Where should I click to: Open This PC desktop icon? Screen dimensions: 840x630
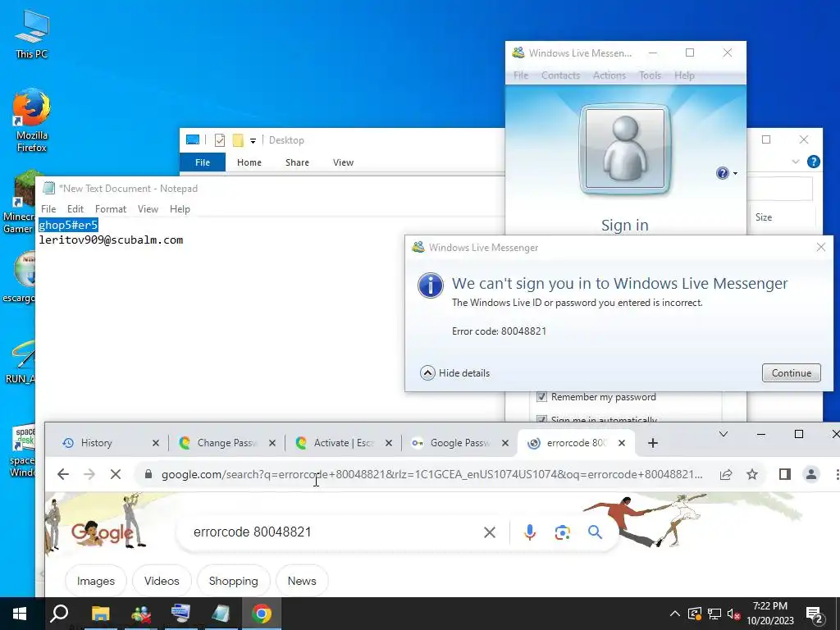tap(32, 34)
